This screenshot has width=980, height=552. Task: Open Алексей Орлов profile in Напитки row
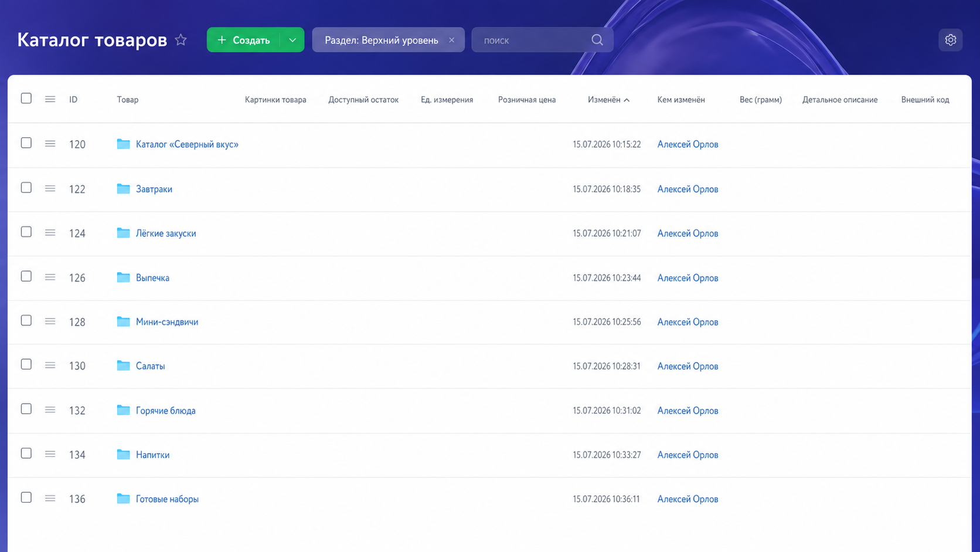point(688,455)
